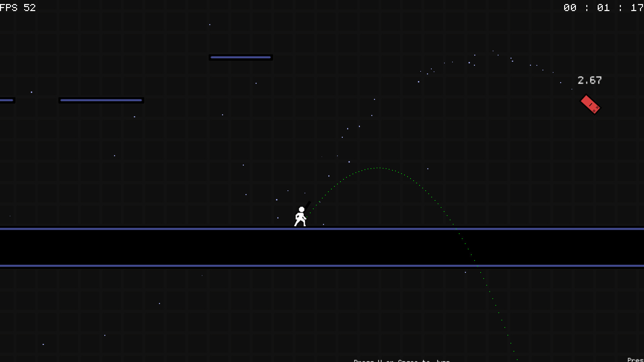The height and width of the screenshot is (362, 644).
Task: Click the wide left floating platform
Action: [x=101, y=100]
